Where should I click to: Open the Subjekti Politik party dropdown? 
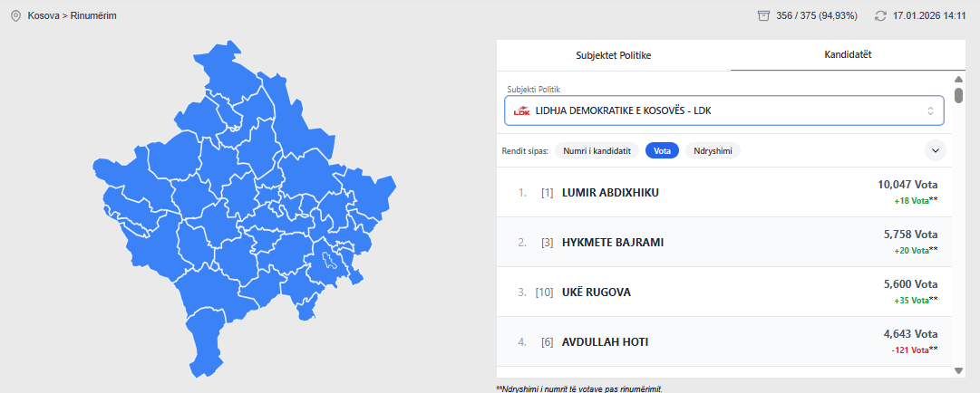pyautogui.click(x=724, y=110)
